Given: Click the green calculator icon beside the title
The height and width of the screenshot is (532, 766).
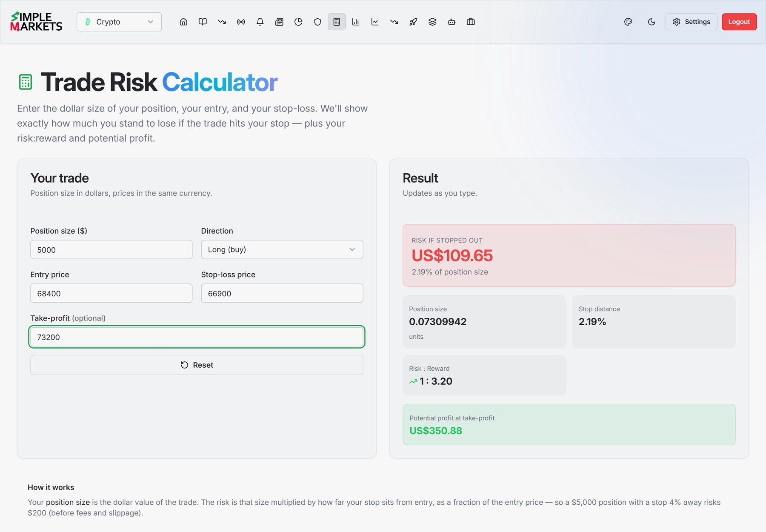Looking at the screenshot, I should [26, 82].
